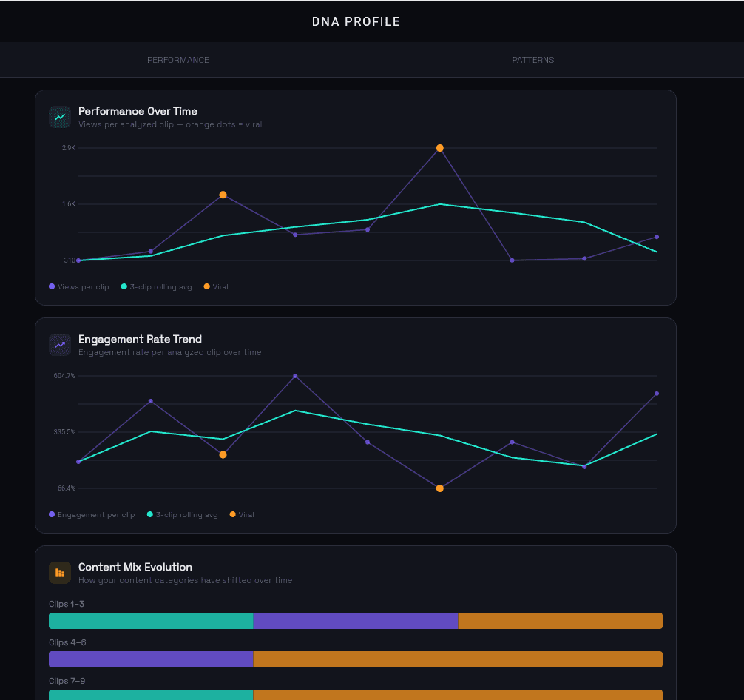Click the 2.9K axis label
Viewport: 744px width, 700px height.
tap(69, 148)
